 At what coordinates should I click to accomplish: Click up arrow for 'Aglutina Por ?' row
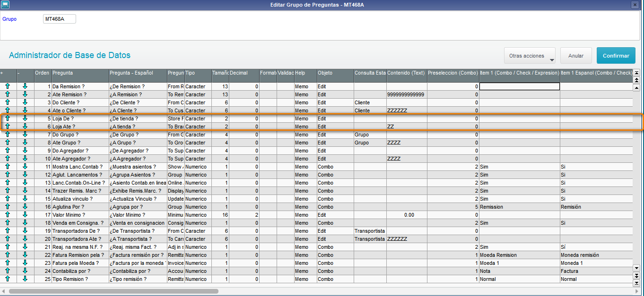pos(8,207)
